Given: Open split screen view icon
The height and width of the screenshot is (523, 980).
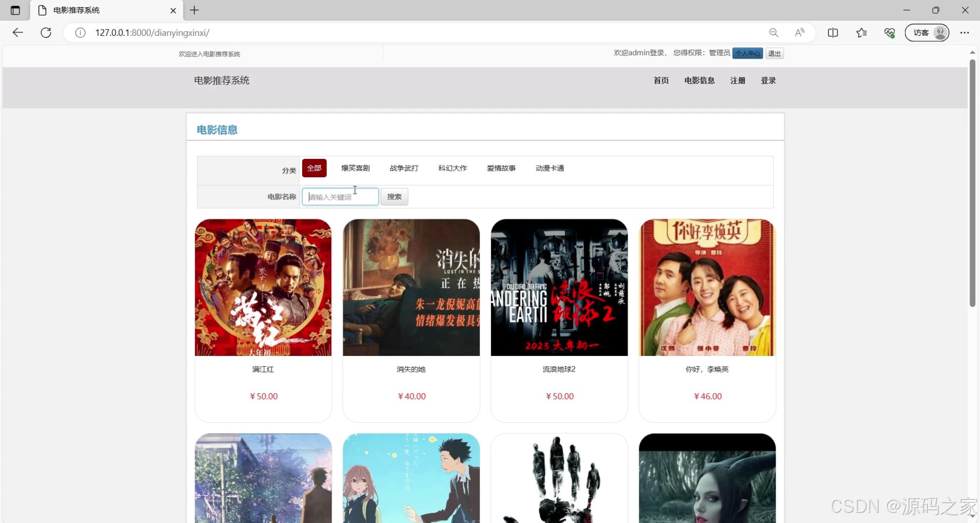Looking at the screenshot, I should [x=833, y=32].
